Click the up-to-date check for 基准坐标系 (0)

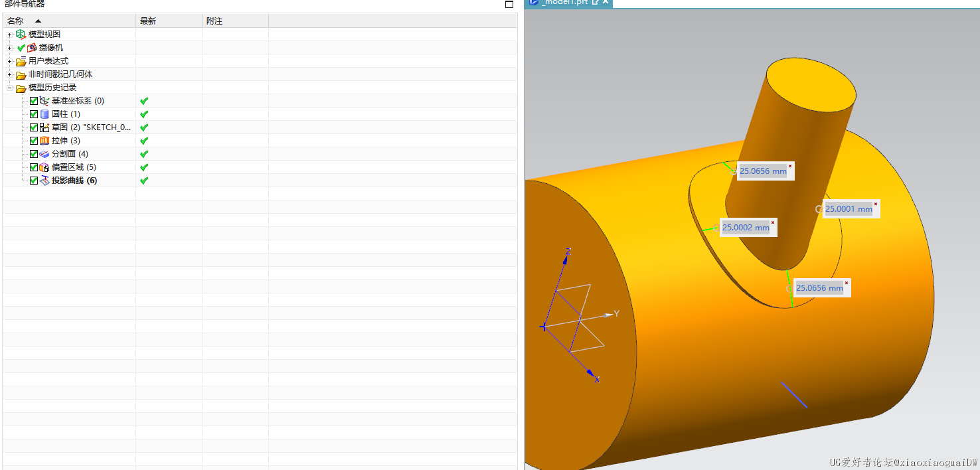[144, 101]
